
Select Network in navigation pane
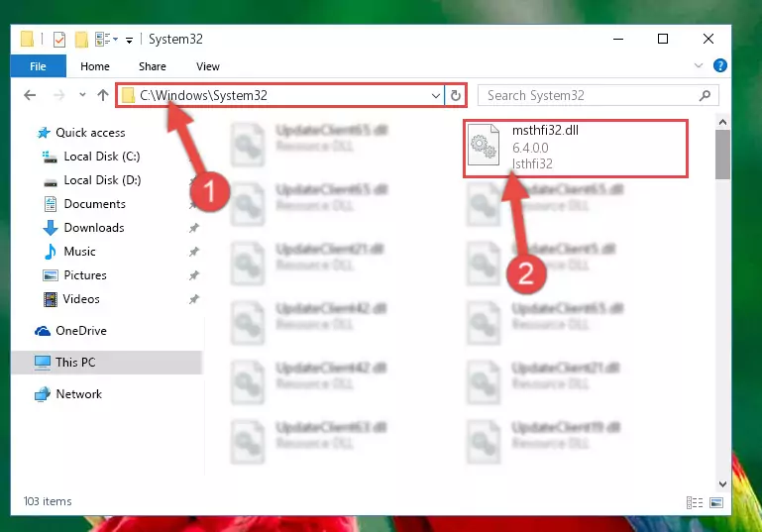pyautogui.click(x=78, y=394)
